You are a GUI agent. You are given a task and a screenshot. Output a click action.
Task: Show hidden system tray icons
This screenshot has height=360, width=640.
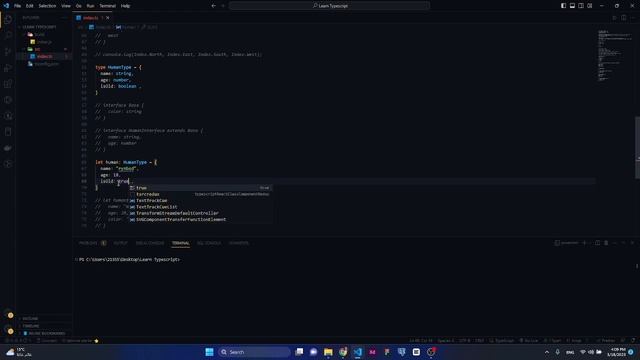pyautogui.click(x=547, y=352)
